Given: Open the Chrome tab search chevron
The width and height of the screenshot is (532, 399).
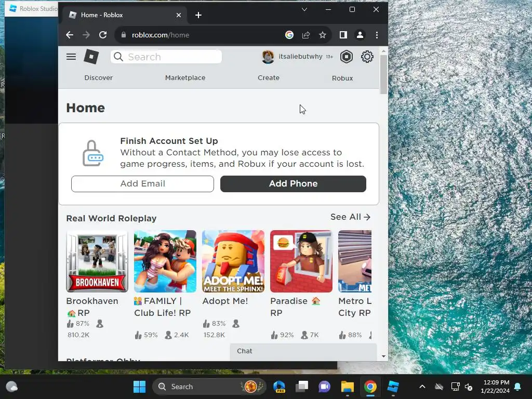Looking at the screenshot, I should click(304, 9).
